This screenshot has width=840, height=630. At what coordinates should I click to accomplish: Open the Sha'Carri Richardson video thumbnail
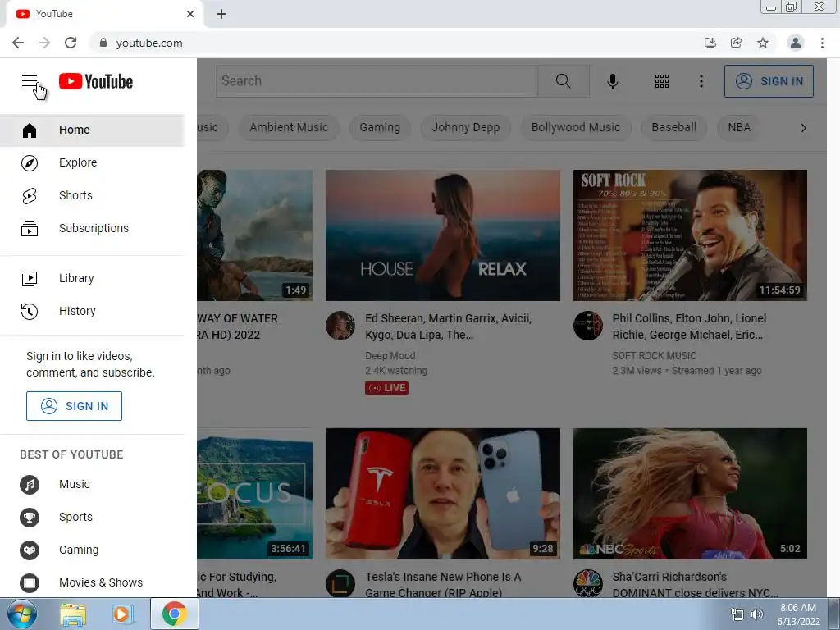coord(690,493)
